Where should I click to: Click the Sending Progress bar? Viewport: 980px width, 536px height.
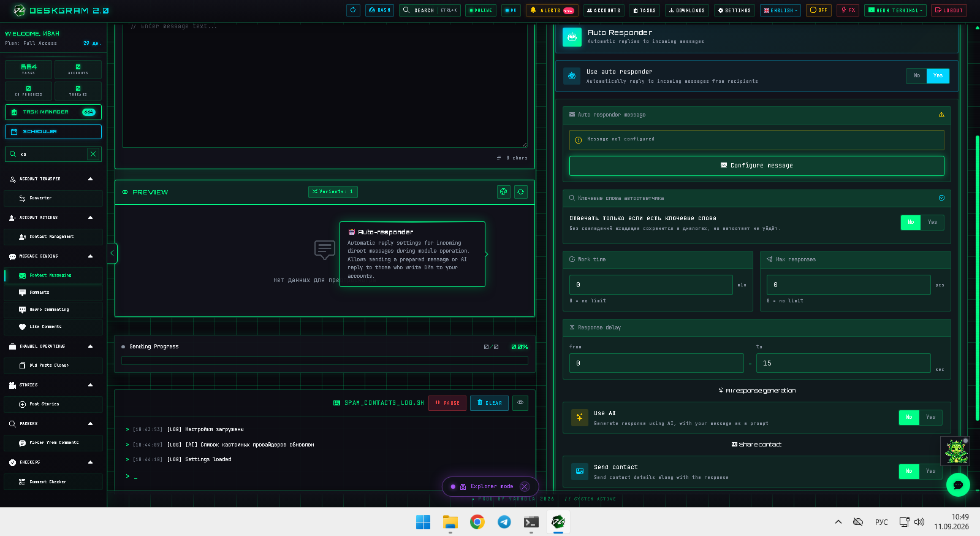[x=325, y=361]
